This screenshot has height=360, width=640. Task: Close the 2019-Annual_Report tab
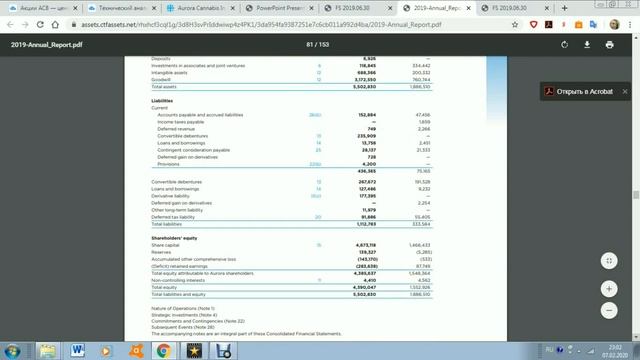[x=468, y=8]
